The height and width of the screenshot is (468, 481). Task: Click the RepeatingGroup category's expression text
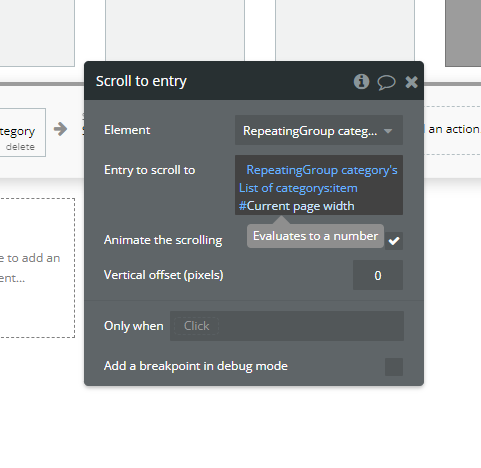point(322,170)
